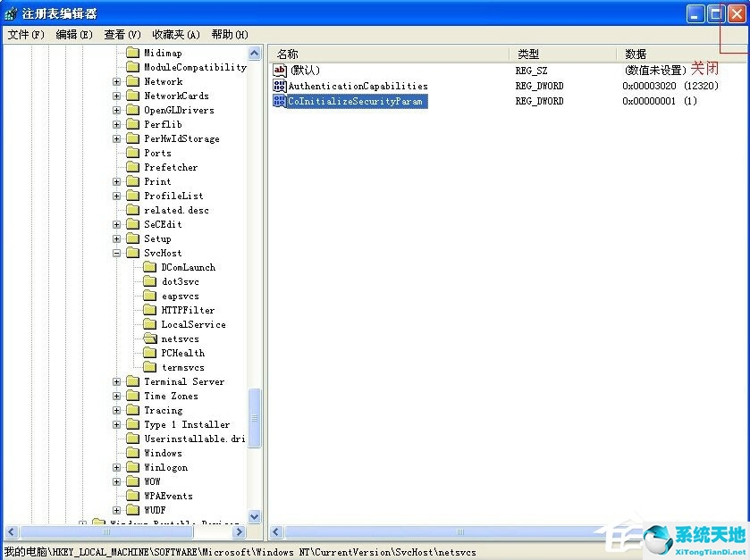
Task: Click the related.desc folder icon
Action: [132, 210]
